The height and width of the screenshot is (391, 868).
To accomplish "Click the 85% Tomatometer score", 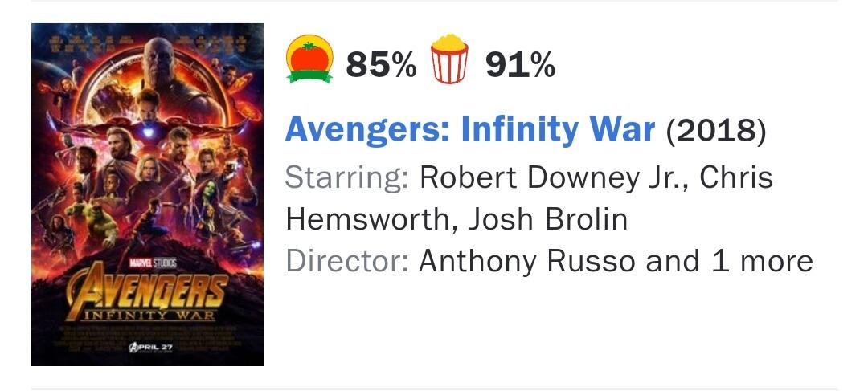I will [x=381, y=63].
